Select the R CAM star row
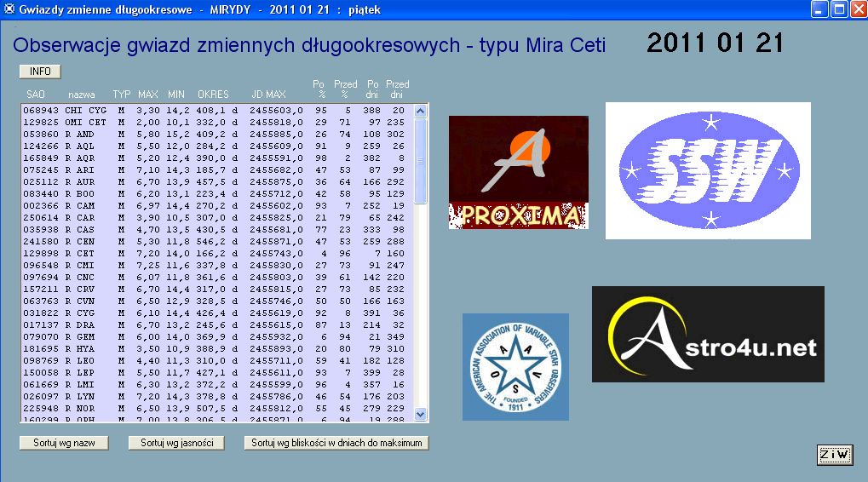The width and height of the screenshot is (868, 482). (217, 206)
